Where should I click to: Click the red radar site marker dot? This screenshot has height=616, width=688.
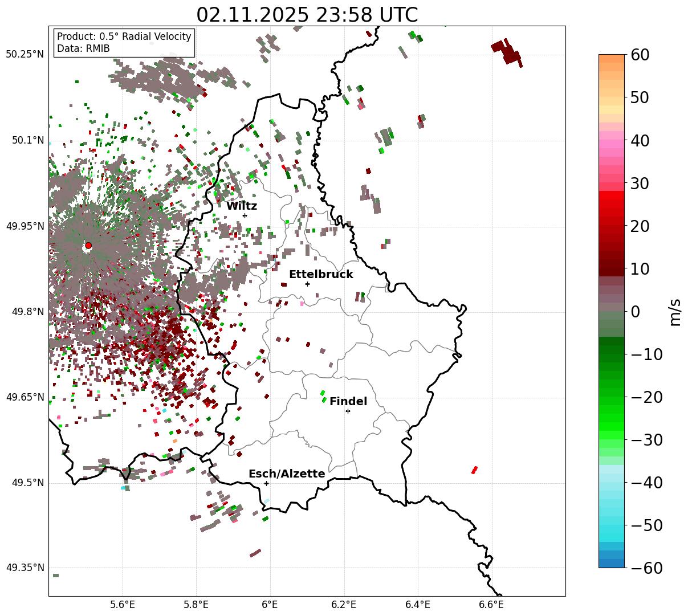[88, 246]
